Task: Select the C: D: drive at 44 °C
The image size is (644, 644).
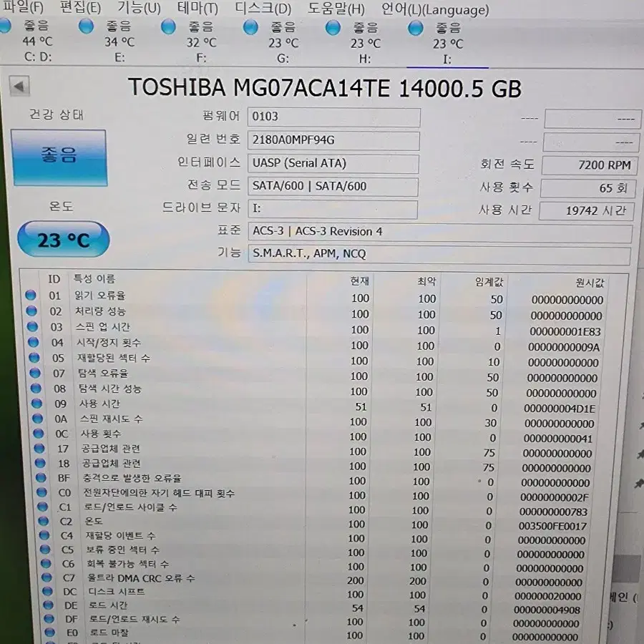Action: point(33,41)
